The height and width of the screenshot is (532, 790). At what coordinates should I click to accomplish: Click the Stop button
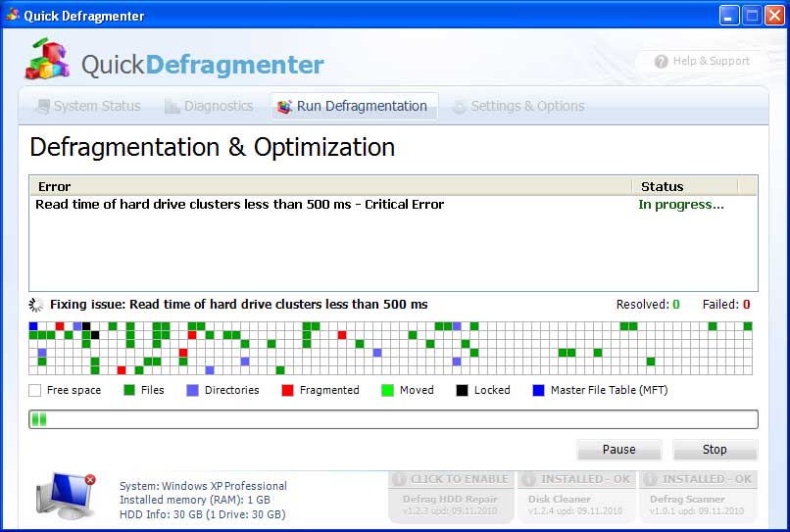click(x=715, y=450)
